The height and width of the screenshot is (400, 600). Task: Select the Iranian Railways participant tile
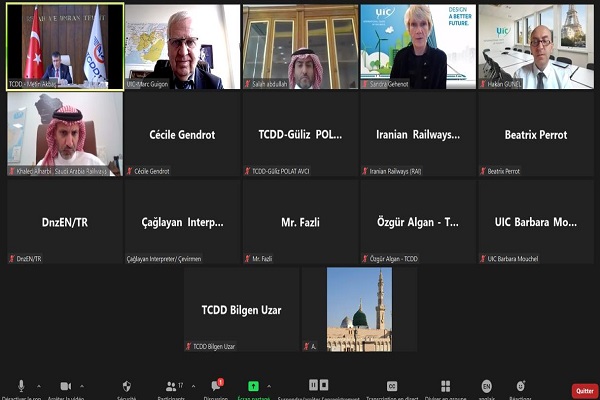click(x=418, y=134)
